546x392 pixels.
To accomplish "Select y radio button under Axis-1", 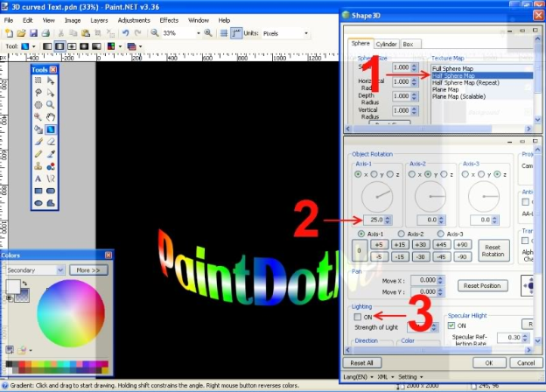I will (x=374, y=174).
